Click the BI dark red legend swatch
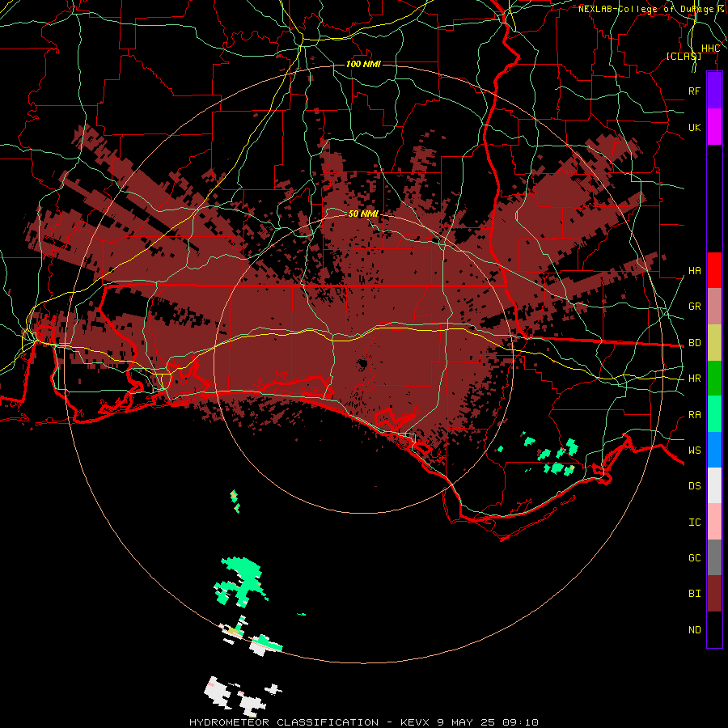The height and width of the screenshot is (728, 728). (714, 594)
